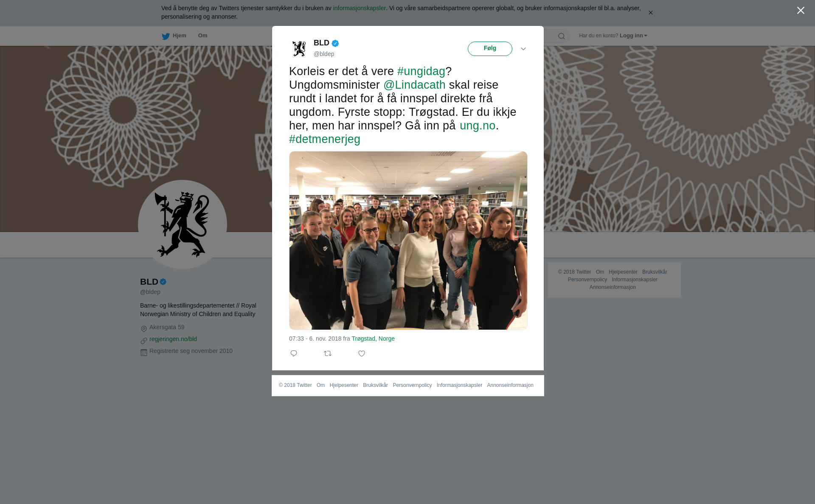This screenshot has height=504, width=815.
Task: Click the verified badge beside BLD profile name
Action: click(163, 282)
